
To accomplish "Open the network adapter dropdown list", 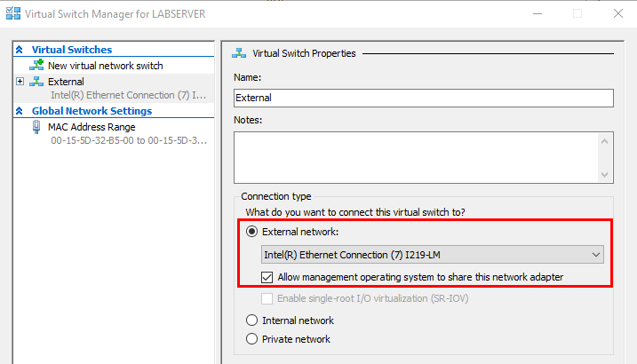I will 596,256.
